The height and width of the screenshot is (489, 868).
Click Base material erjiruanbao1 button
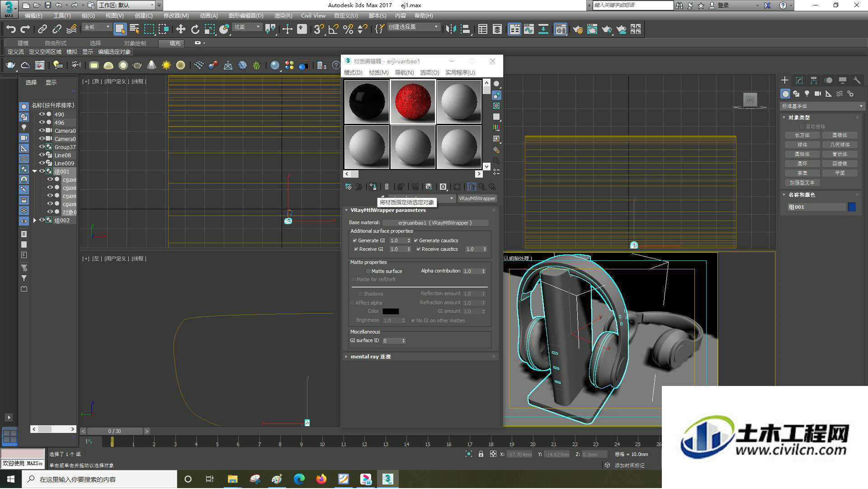tap(435, 223)
